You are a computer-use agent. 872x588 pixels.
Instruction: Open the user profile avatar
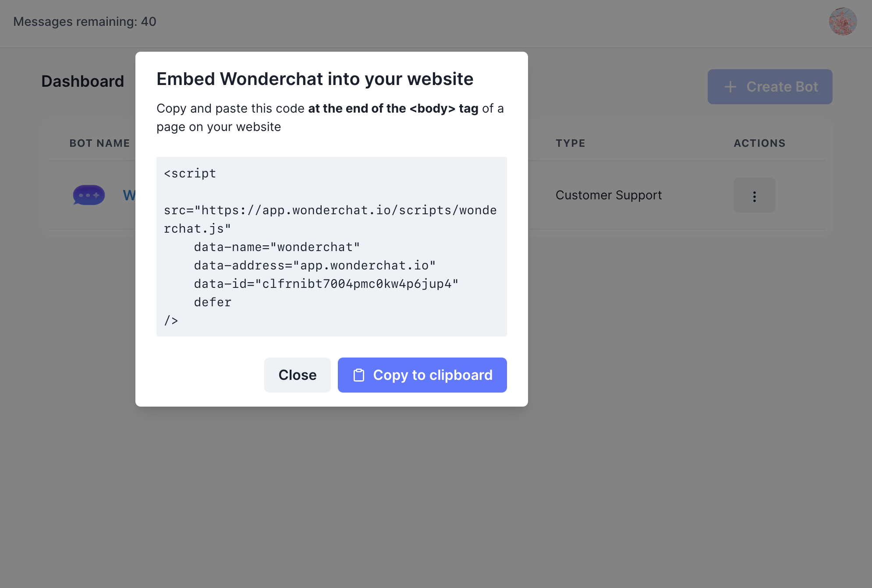point(843,21)
